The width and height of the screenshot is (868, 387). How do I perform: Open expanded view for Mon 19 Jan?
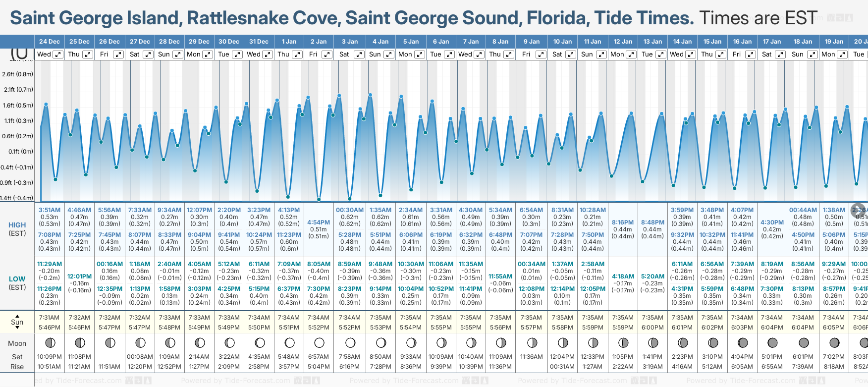pyautogui.click(x=842, y=55)
